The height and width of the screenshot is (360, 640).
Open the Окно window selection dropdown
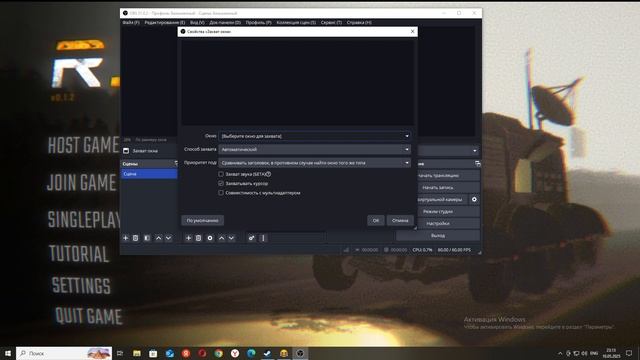pyautogui.click(x=315, y=136)
